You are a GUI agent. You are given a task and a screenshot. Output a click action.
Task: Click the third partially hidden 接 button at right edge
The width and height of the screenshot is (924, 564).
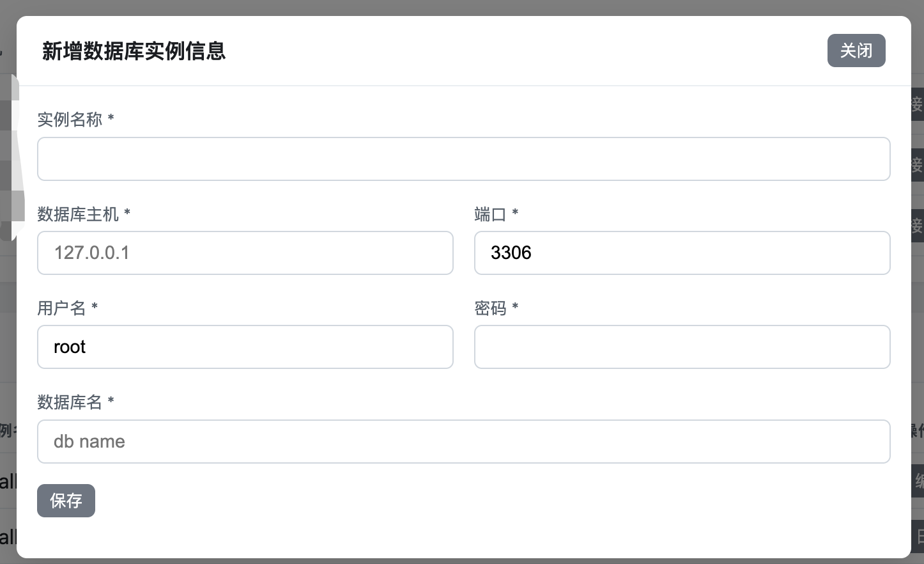pos(918,225)
